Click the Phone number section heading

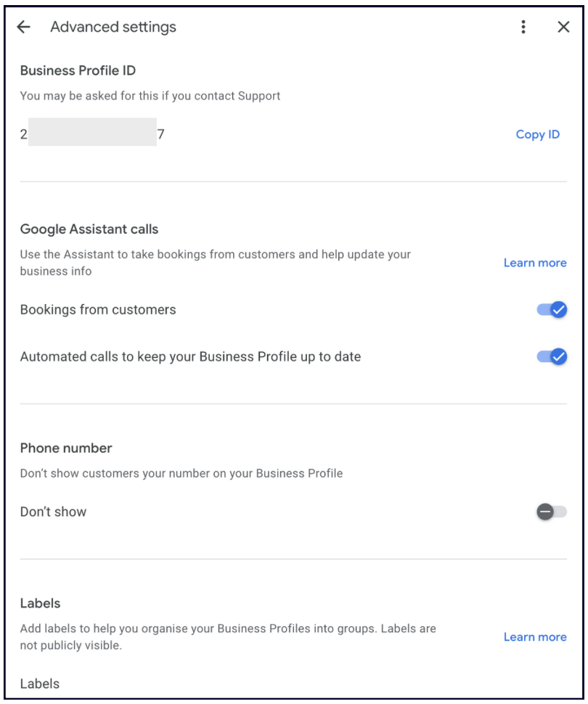pos(66,448)
